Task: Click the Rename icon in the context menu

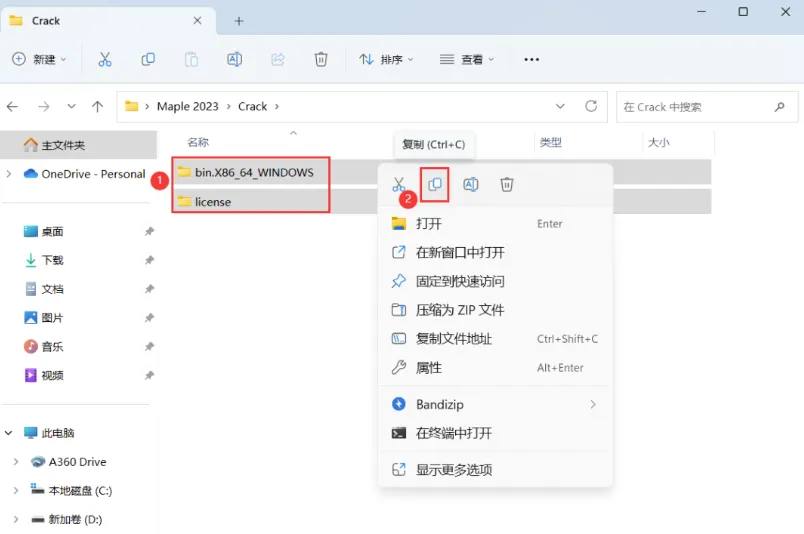Action: [471, 184]
